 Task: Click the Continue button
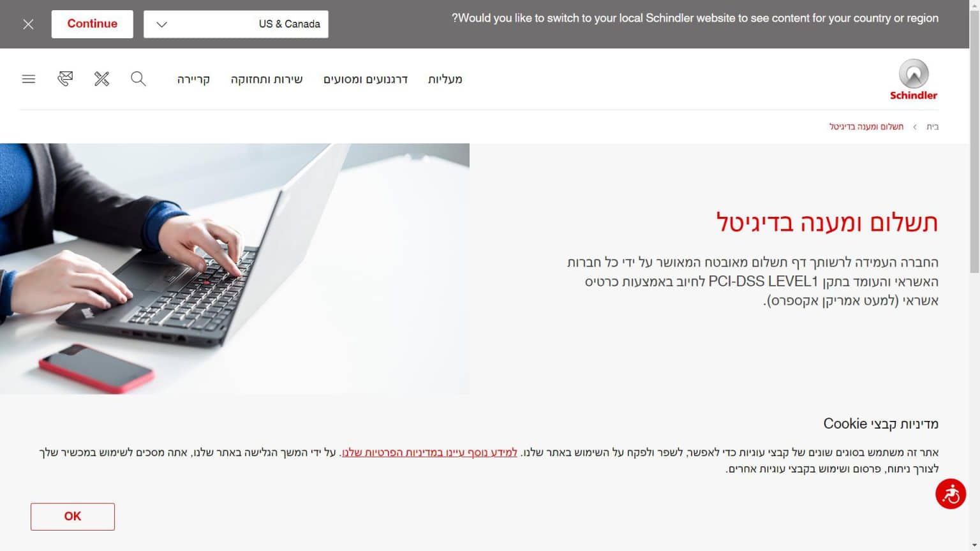93,24
